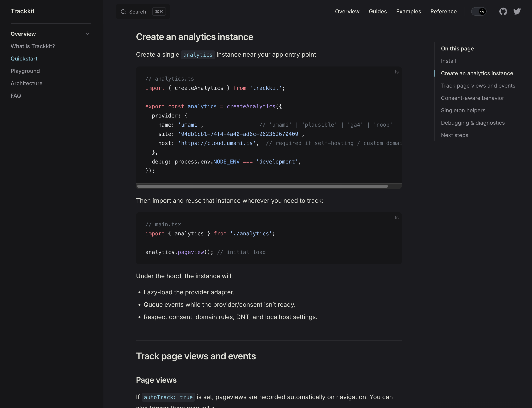Select Playground in the sidebar
Screen dimensions: 532x408
[25, 71]
